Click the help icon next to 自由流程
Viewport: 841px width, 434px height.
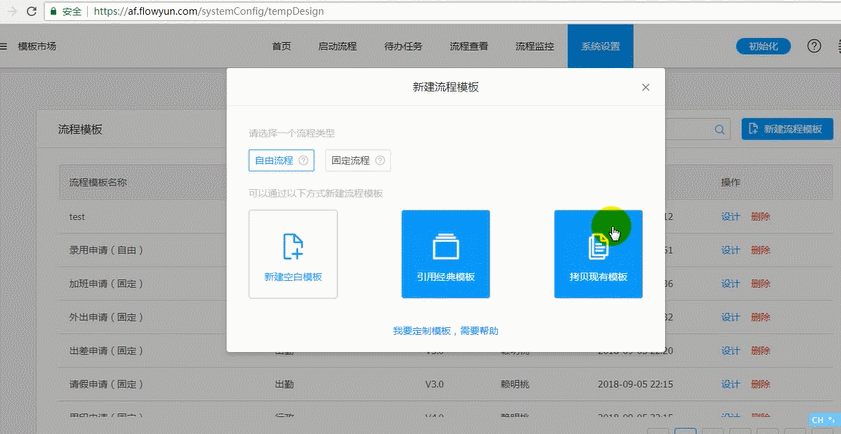coord(303,160)
